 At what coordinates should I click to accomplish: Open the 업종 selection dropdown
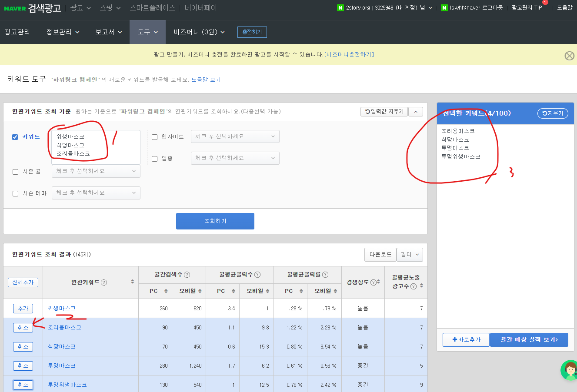(235, 158)
